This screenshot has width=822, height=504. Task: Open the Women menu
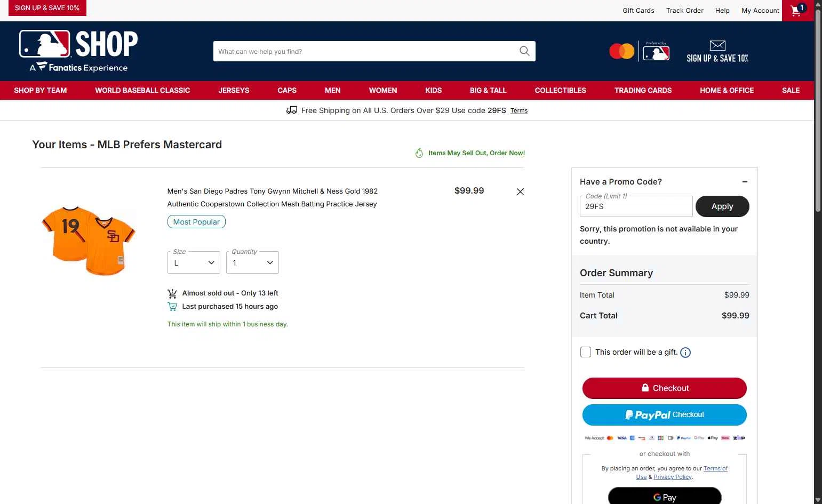coord(383,90)
